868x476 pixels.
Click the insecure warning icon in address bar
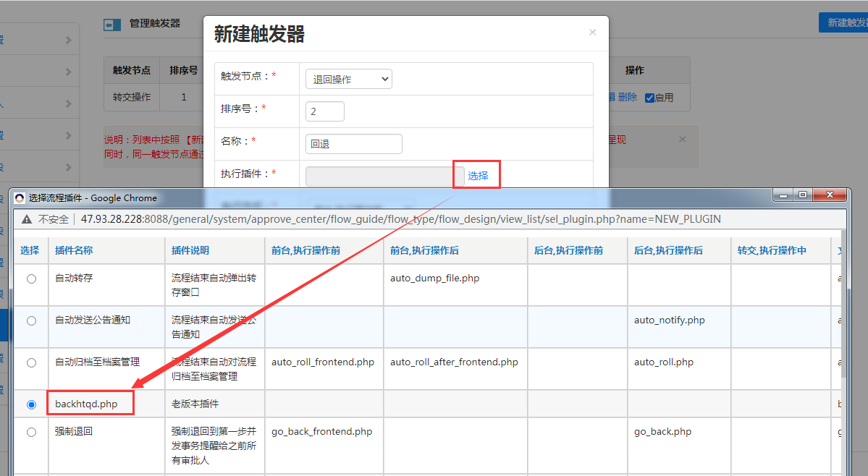[x=27, y=219]
